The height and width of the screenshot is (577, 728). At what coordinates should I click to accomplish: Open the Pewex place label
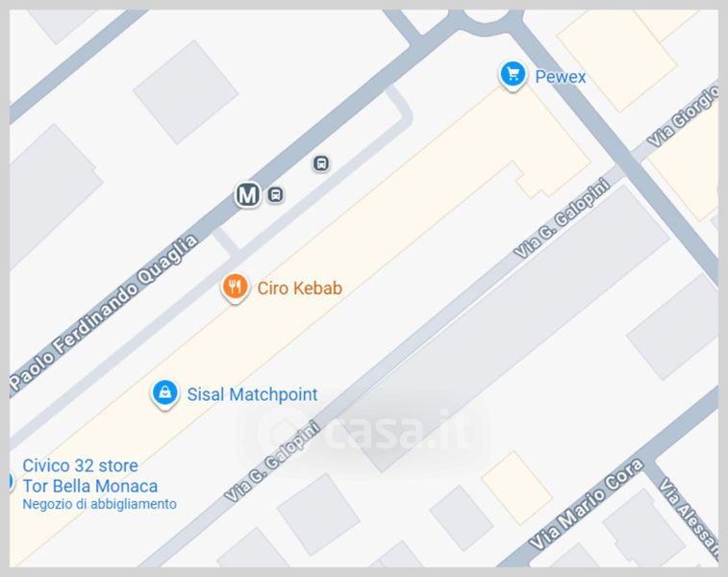[x=561, y=77]
